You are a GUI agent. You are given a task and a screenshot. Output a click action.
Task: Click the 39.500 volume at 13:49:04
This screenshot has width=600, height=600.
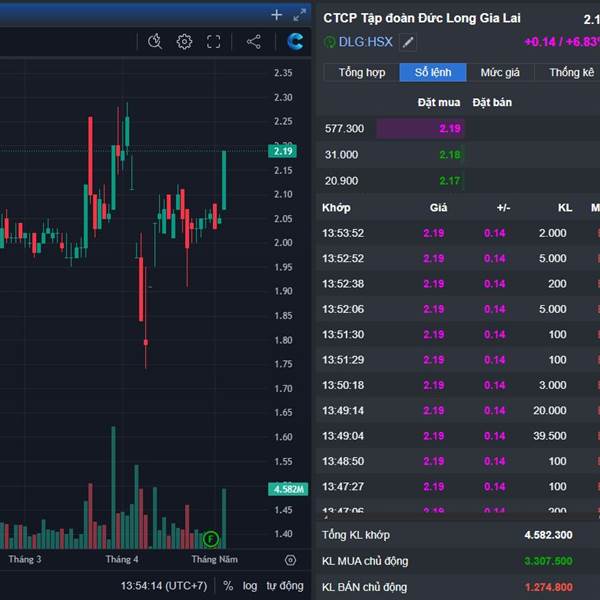point(549,436)
